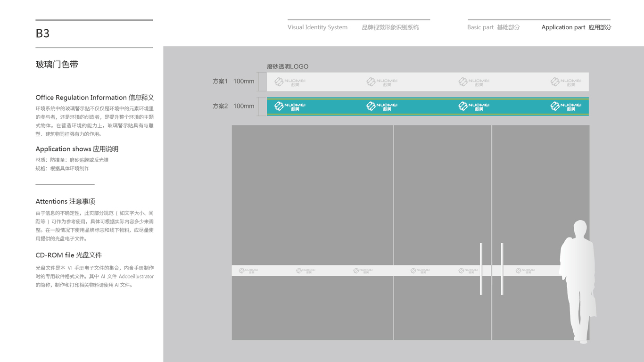Click the right door handle
Image resolution: width=644 pixels, height=362 pixels.
point(502,269)
